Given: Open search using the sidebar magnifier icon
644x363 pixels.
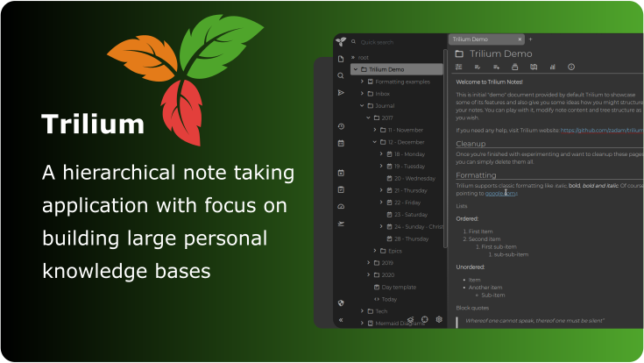Looking at the screenshot, I should point(341,75).
